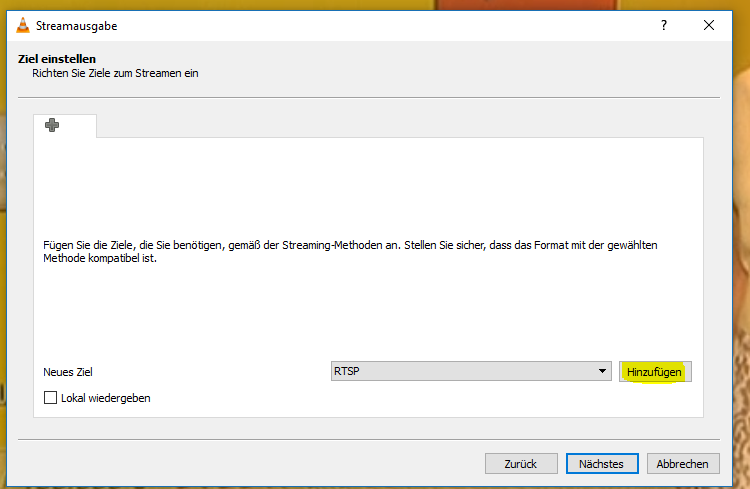Proceed with the Nächstes button
The width and height of the screenshot is (750, 489).
click(602, 464)
